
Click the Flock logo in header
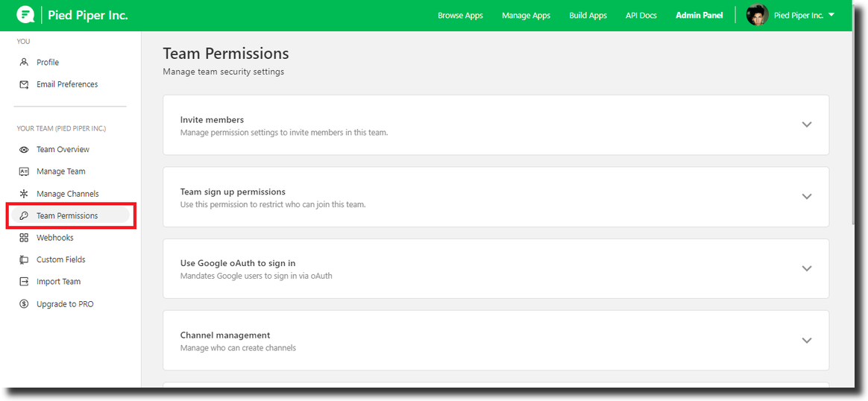pyautogui.click(x=25, y=15)
